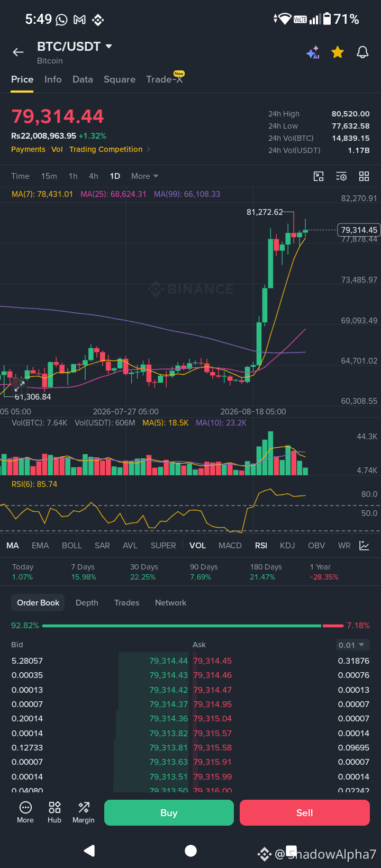Open the chart grid layout icon
The height and width of the screenshot is (868, 381).
click(x=364, y=176)
